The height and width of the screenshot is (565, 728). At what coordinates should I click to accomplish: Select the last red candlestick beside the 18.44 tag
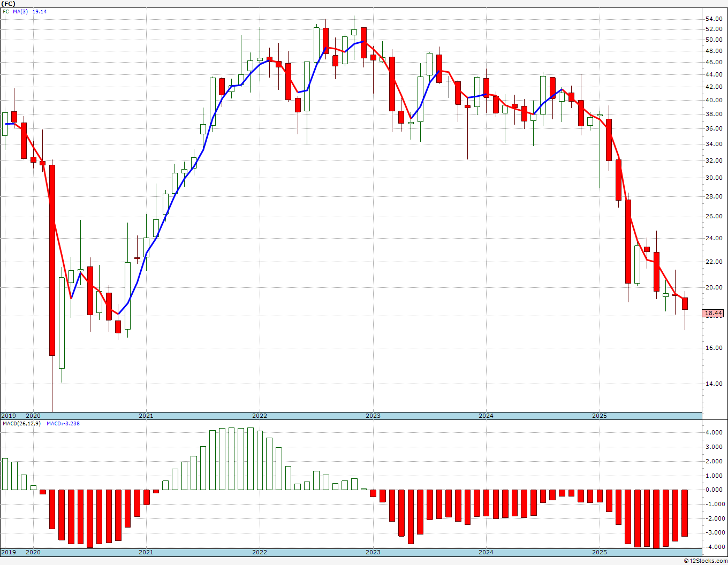tap(685, 303)
